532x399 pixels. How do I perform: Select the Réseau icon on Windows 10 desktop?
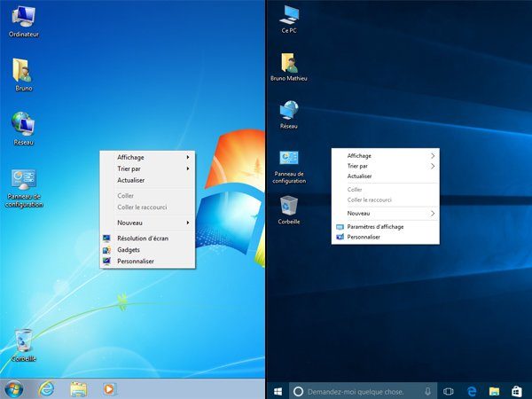289,114
